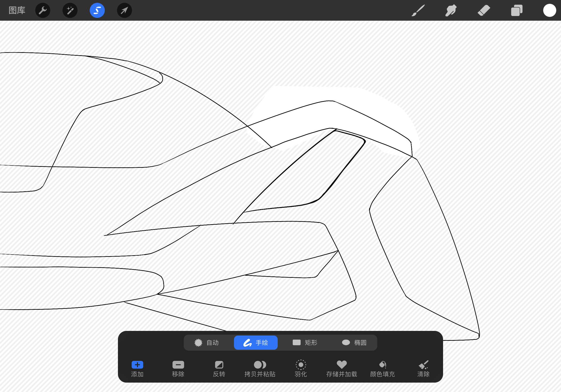Select the Adjustments magic wand tool
Viewport: 561px width, 392px height.
(x=70, y=10)
